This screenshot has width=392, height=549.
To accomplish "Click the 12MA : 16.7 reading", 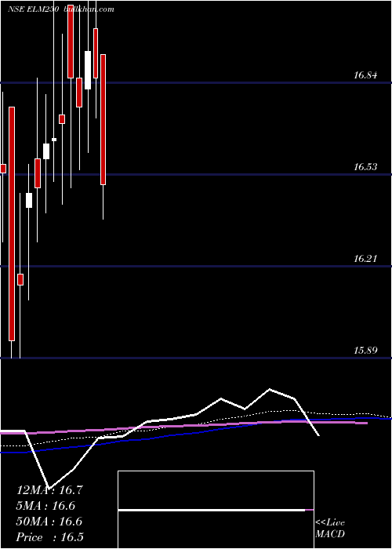I will 49,490.
